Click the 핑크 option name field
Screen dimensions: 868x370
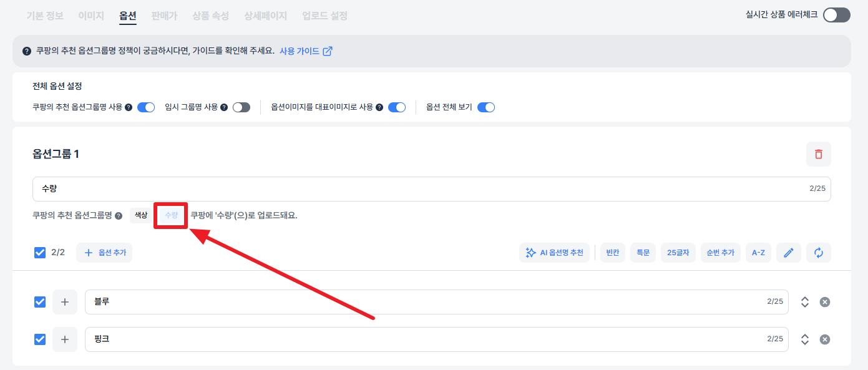pos(437,339)
